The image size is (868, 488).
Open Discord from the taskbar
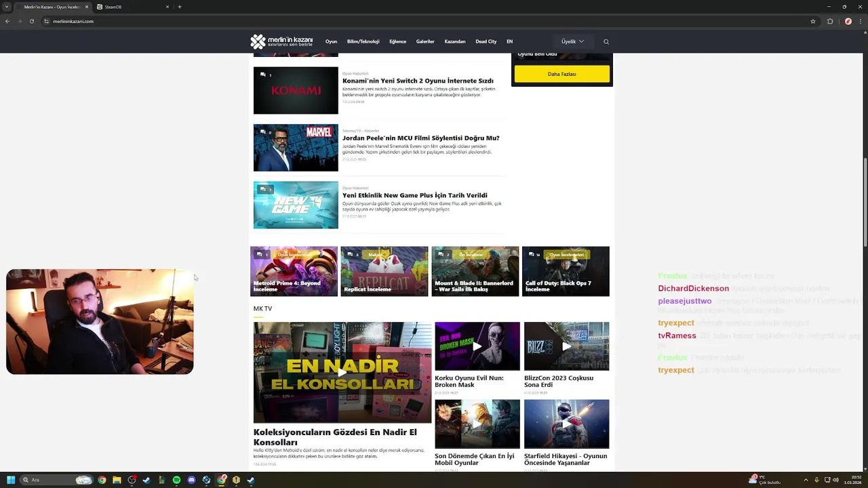(191, 480)
